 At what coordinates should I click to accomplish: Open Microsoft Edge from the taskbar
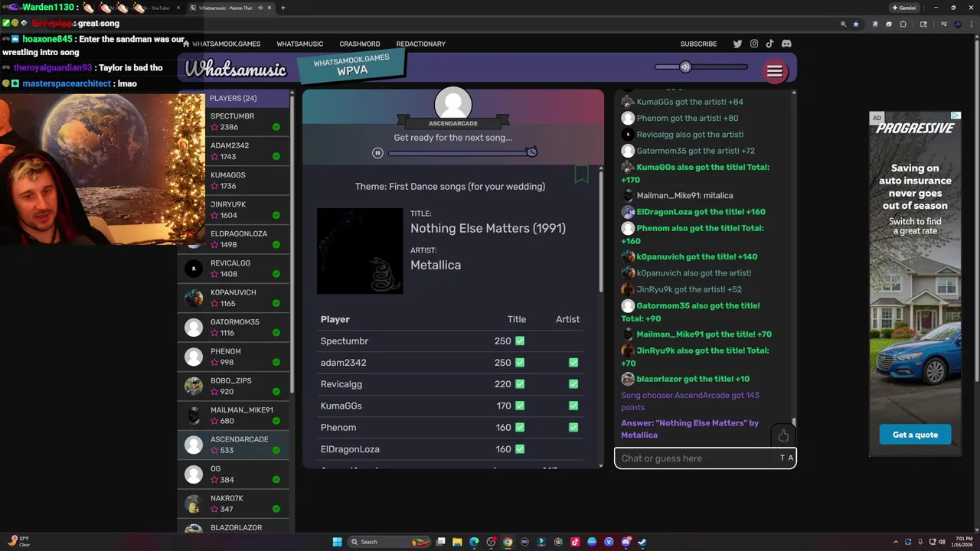[474, 542]
